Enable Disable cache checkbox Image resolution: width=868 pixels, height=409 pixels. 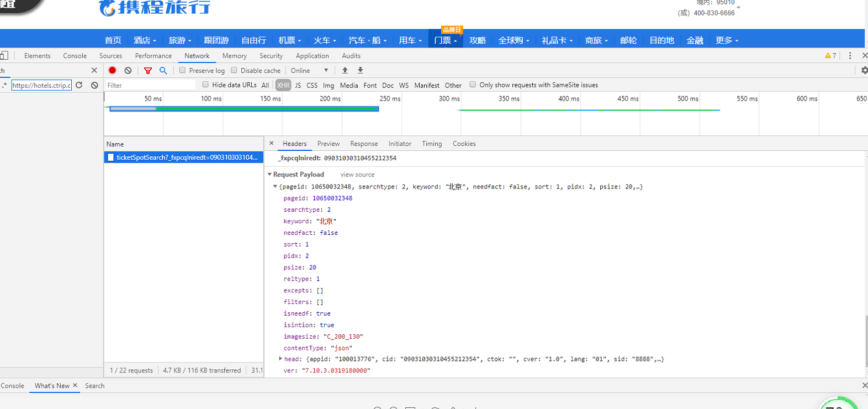(x=234, y=70)
